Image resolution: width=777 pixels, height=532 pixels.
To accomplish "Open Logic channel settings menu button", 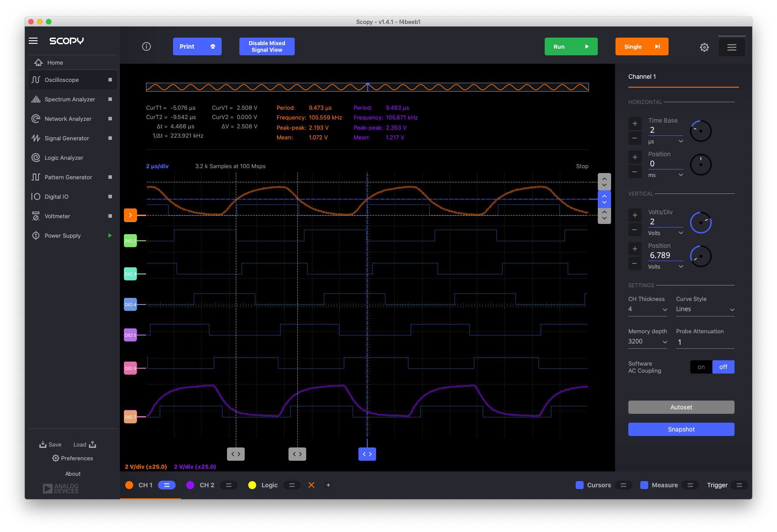I will [292, 485].
